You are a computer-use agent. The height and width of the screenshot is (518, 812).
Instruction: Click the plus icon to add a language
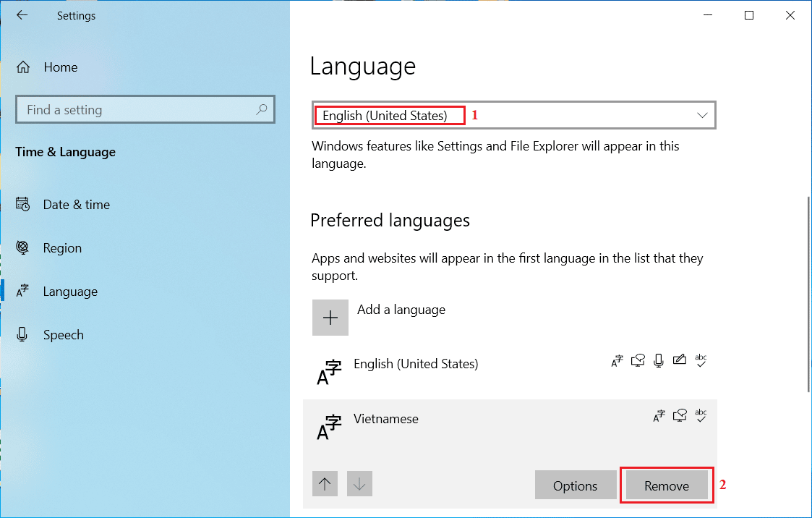coord(330,318)
